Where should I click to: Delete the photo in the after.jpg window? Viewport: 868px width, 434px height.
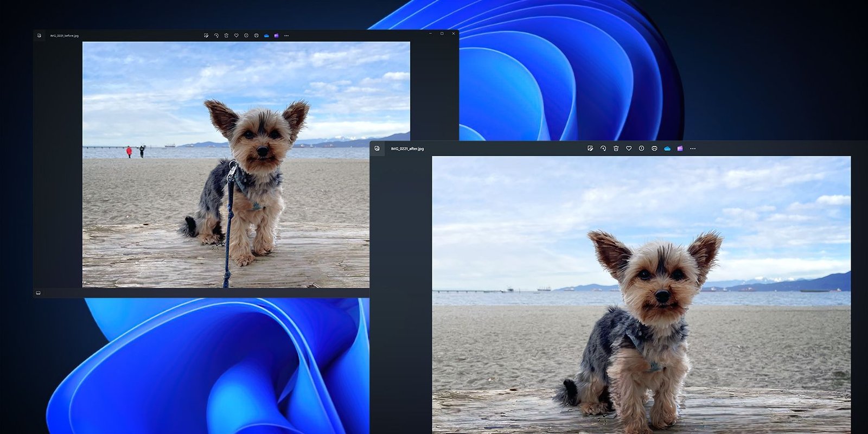click(x=616, y=149)
